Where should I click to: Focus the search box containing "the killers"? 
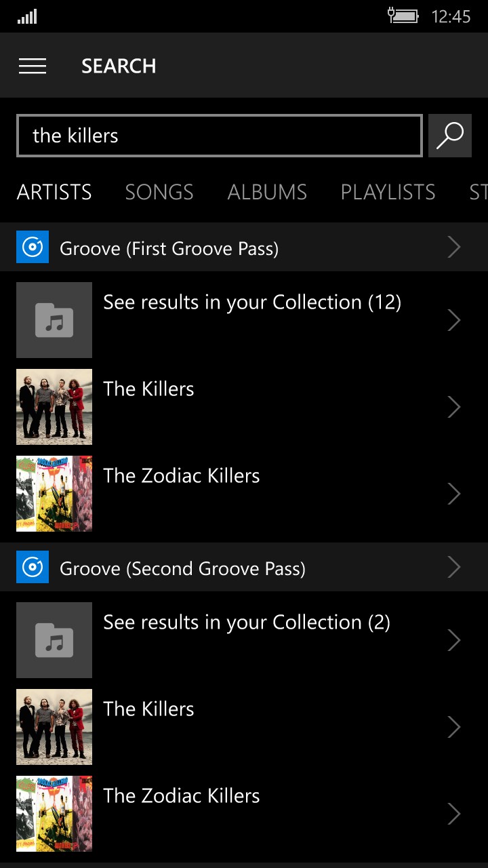(x=220, y=136)
